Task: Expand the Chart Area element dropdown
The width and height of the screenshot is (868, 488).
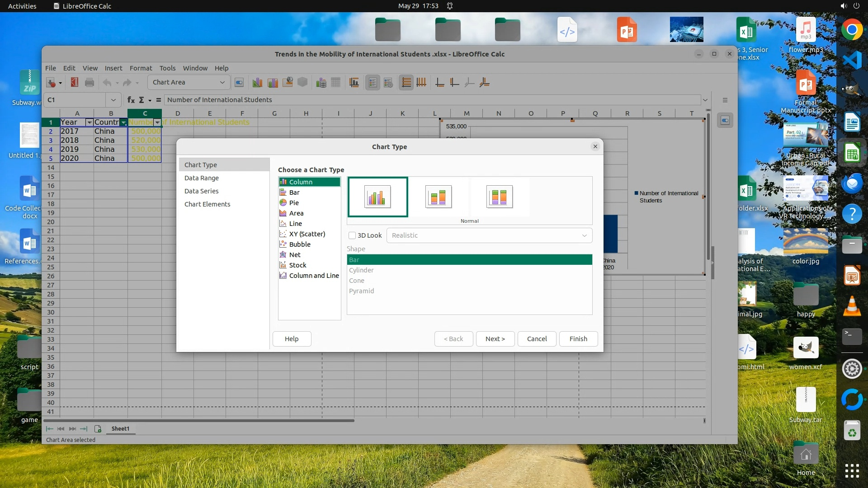Action: 222,82
